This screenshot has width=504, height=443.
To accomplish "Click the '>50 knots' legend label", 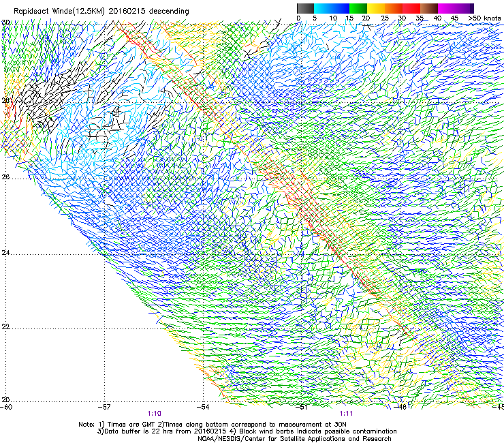I will pyautogui.click(x=484, y=18).
